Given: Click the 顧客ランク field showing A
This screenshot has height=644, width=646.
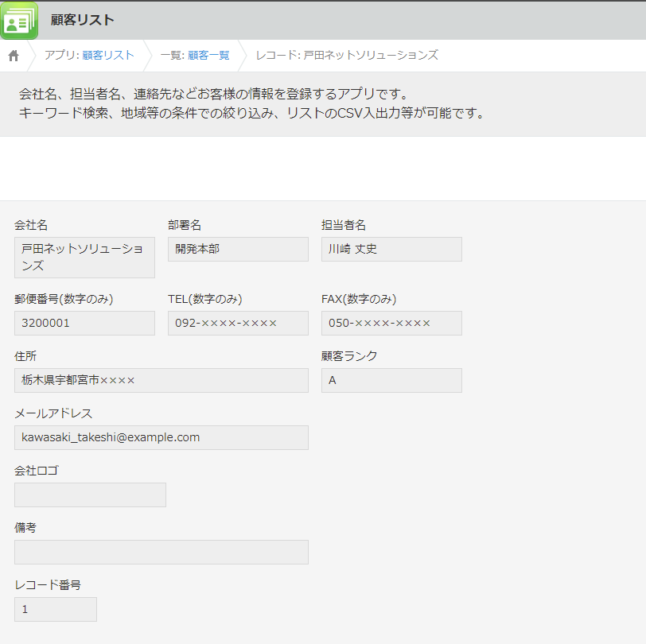Looking at the screenshot, I should tap(391, 380).
